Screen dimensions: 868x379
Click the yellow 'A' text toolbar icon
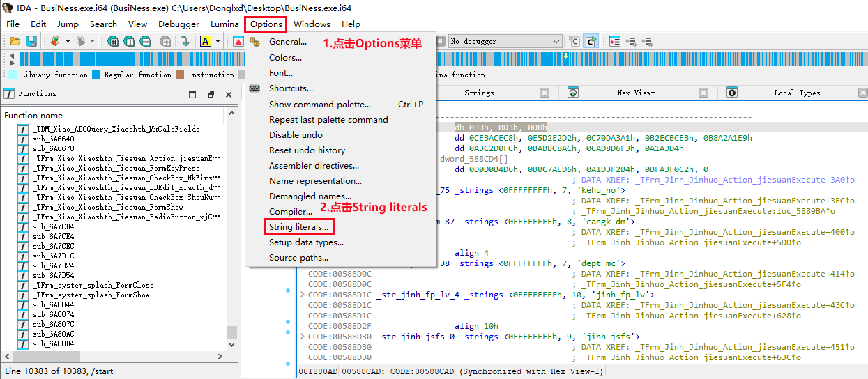(205, 42)
